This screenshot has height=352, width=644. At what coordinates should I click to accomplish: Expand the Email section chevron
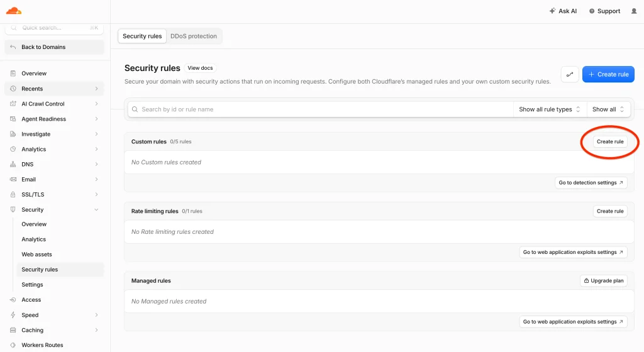pyautogui.click(x=96, y=179)
